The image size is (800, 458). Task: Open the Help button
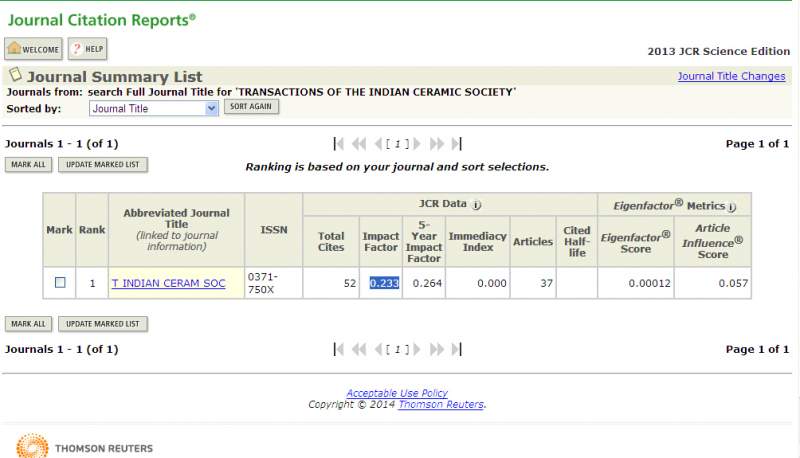(88, 49)
